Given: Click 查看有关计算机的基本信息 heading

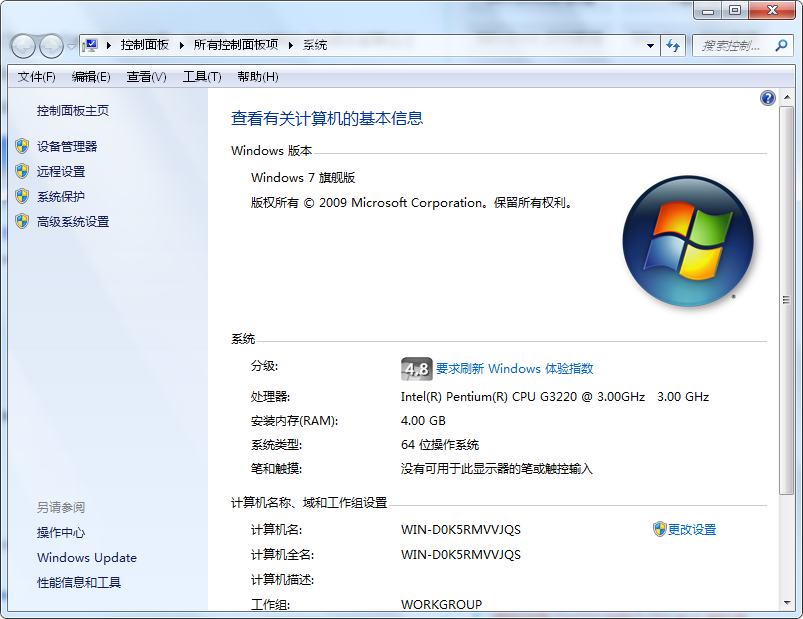Looking at the screenshot, I should point(327,119).
